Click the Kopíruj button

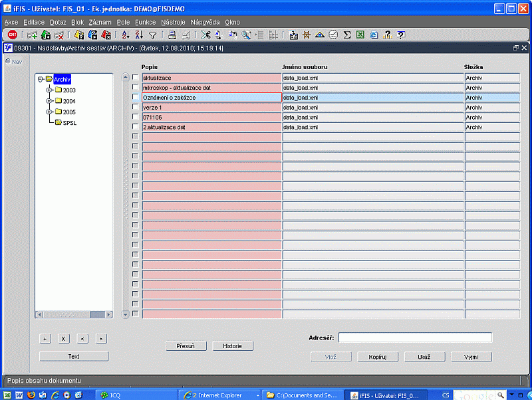(378, 357)
